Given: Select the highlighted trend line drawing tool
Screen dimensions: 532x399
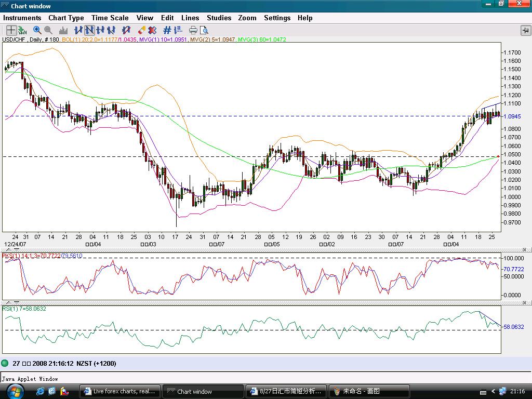Looking at the screenshot, I should tap(89, 30).
